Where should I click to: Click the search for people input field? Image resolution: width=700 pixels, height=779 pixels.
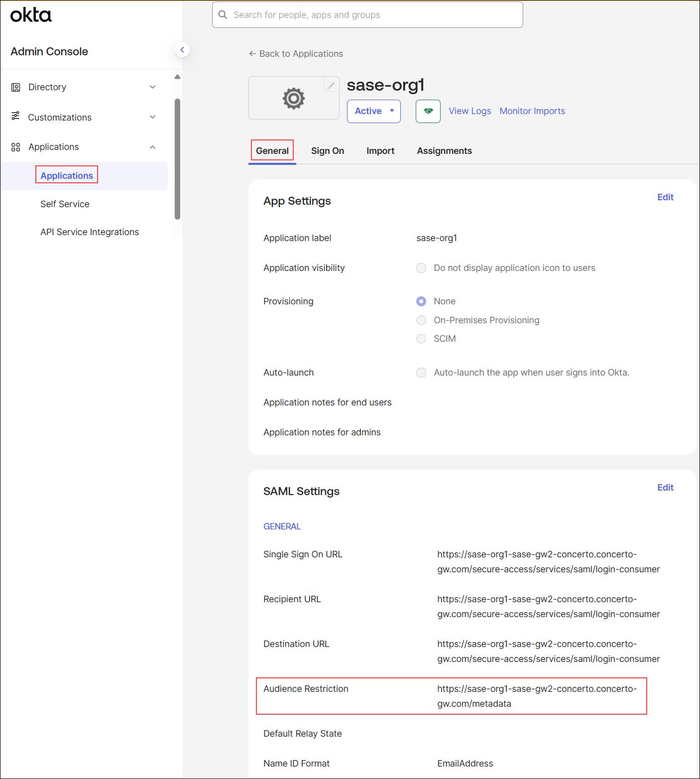pos(367,14)
